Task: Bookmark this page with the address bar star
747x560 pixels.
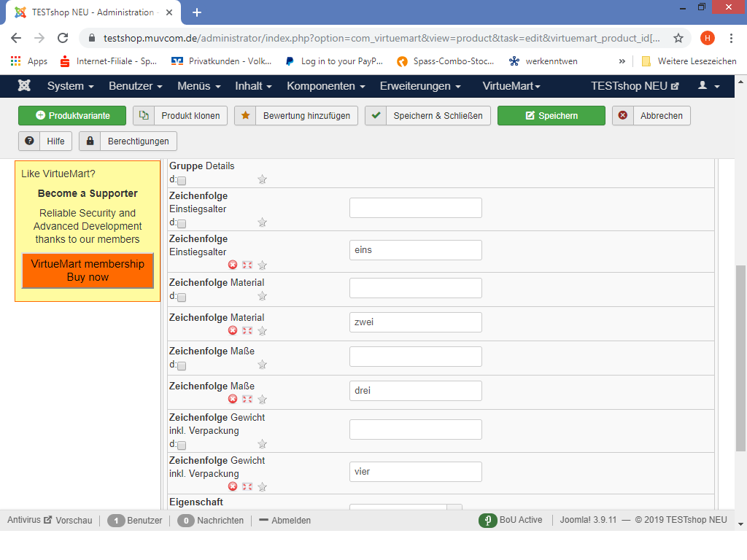Action: [x=678, y=38]
